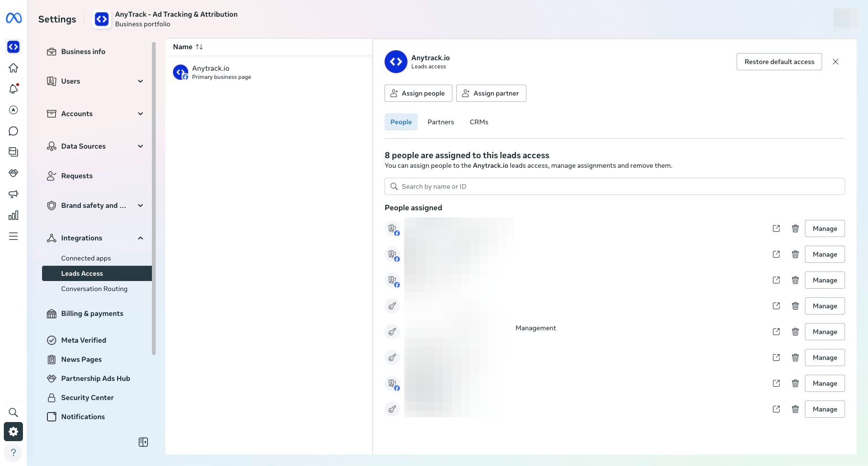868x466 pixels.
Task: Select Leads Access in sidebar
Action: 97,273
